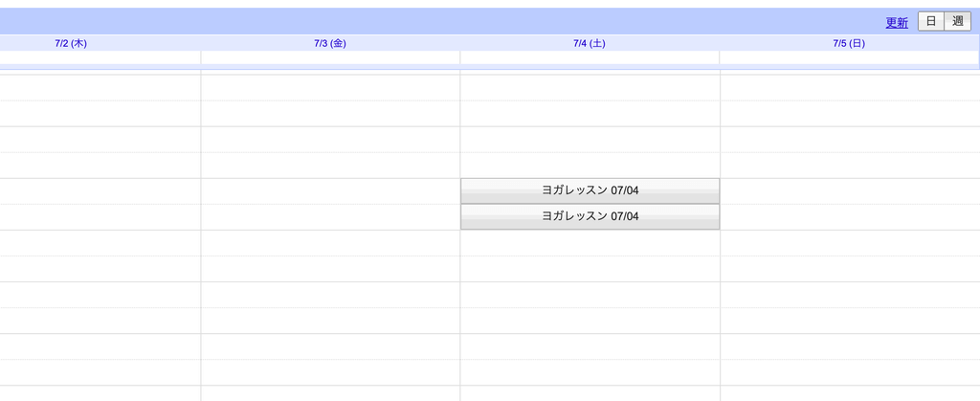980x401 pixels.
Task: Select Friday slot beside the lower yoga event
Action: (x=330, y=216)
